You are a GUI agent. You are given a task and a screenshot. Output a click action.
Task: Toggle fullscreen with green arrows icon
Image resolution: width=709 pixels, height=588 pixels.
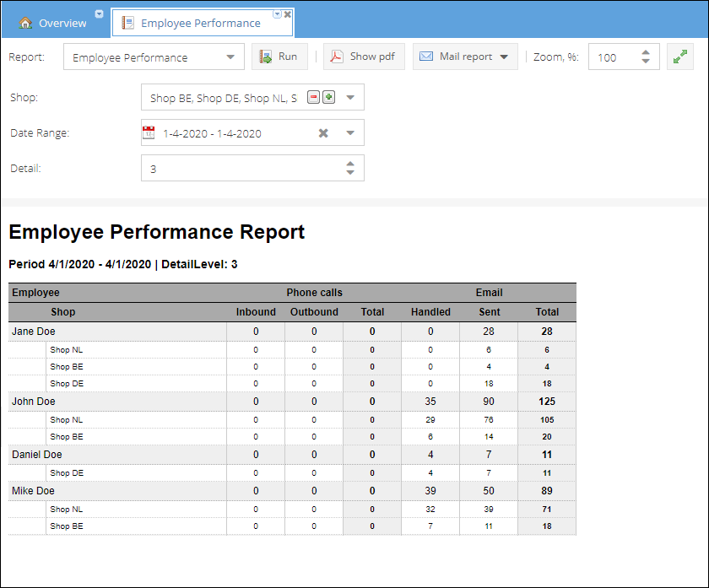pyautogui.click(x=680, y=57)
